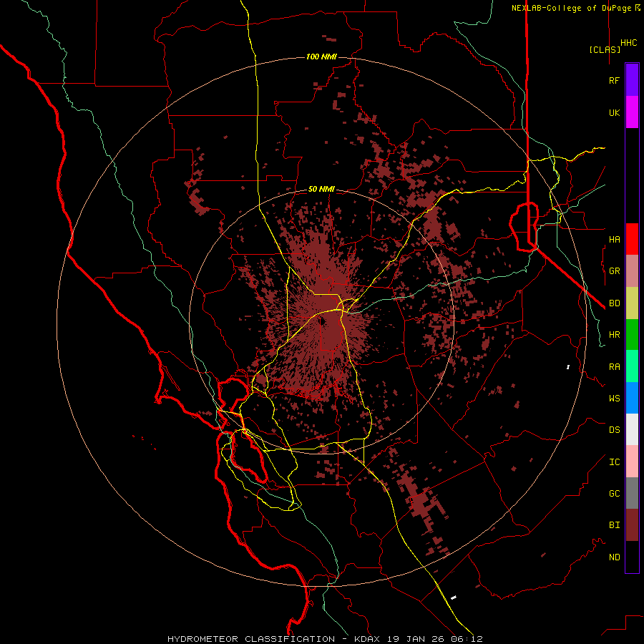Pick the RA light green legend swatch
644x644 pixels.
[x=632, y=366]
